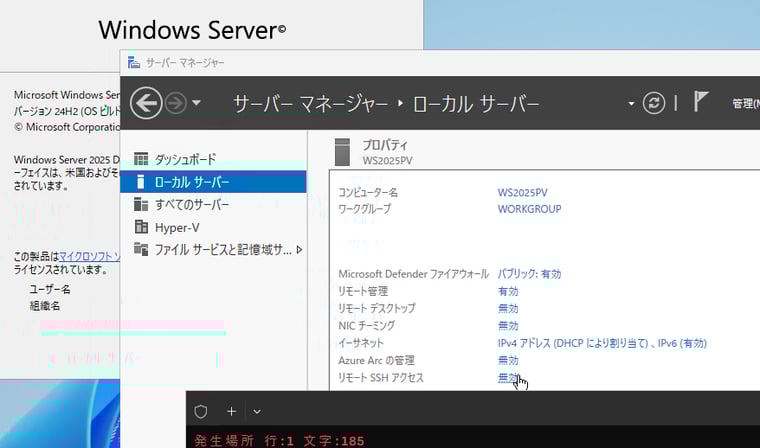Click the ローカル サーバー icon in the selected row

point(141,182)
